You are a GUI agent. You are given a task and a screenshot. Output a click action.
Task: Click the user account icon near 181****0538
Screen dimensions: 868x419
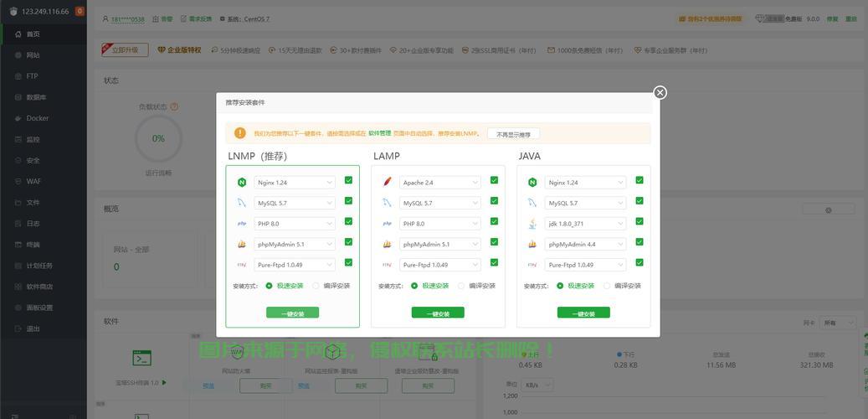105,18
